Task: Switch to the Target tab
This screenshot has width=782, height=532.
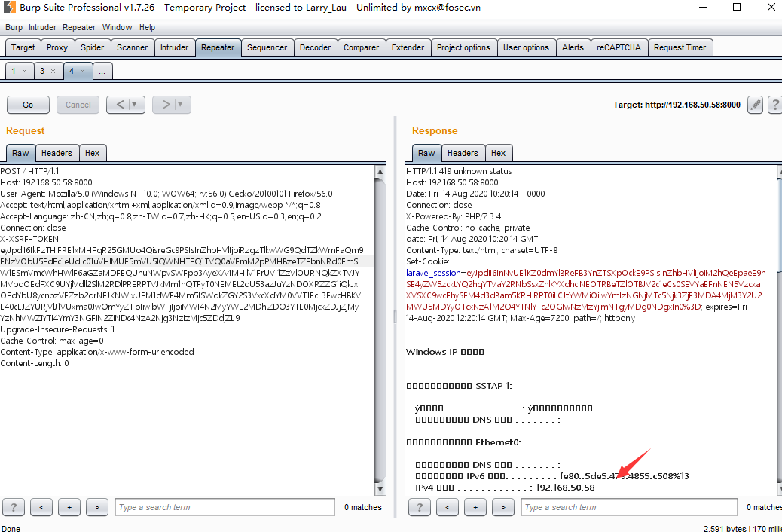Action: click(23, 47)
